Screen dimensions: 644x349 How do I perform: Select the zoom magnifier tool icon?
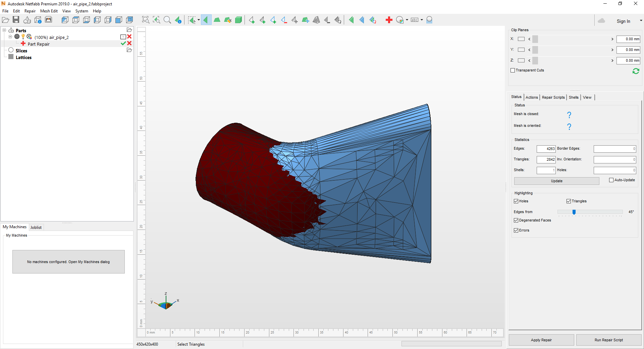167,20
